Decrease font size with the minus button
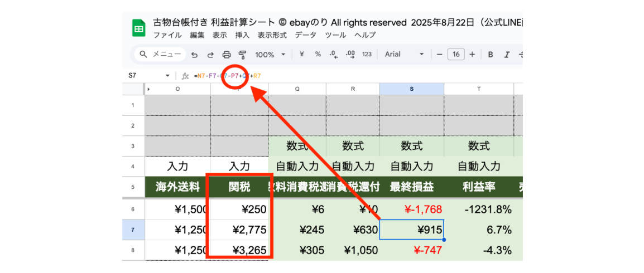Image resolution: width=644 pixels, height=273 pixels. (440, 55)
